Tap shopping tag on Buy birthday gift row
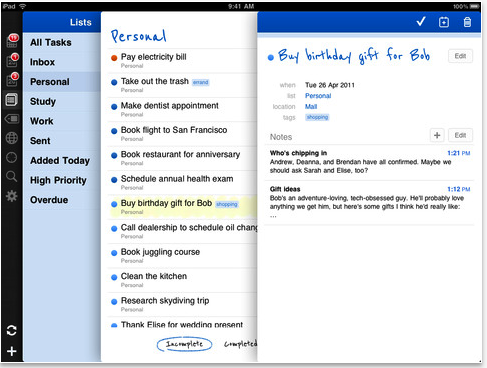 [227, 204]
